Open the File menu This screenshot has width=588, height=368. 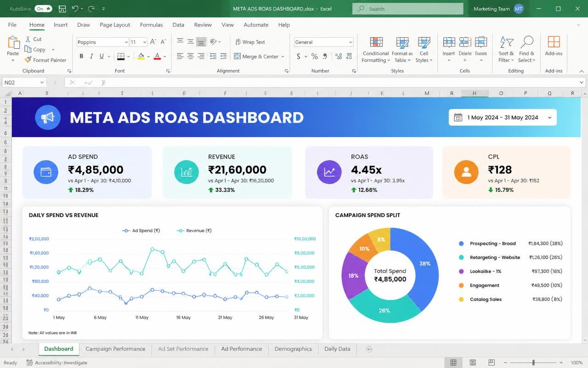coord(12,25)
